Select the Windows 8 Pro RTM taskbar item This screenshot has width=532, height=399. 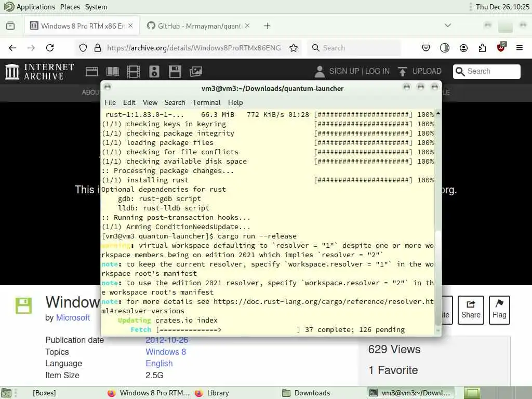click(x=148, y=393)
